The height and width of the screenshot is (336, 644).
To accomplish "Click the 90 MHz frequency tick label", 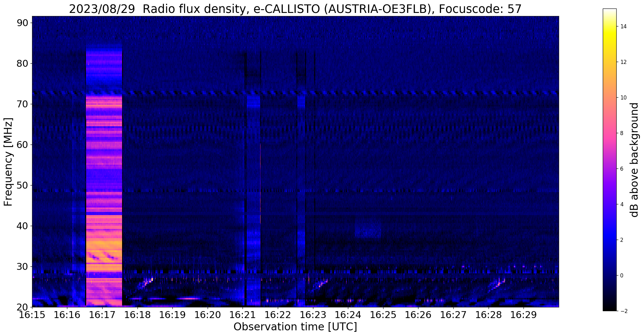I will (x=22, y=23).
